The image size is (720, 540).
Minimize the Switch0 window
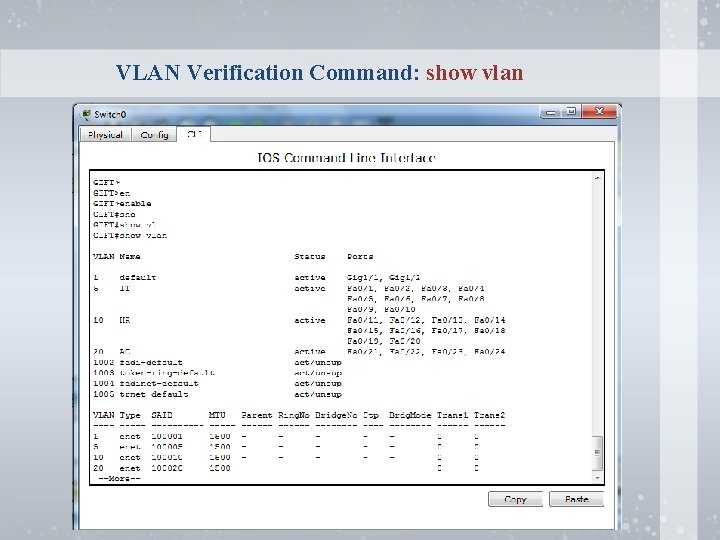(550, 112)
